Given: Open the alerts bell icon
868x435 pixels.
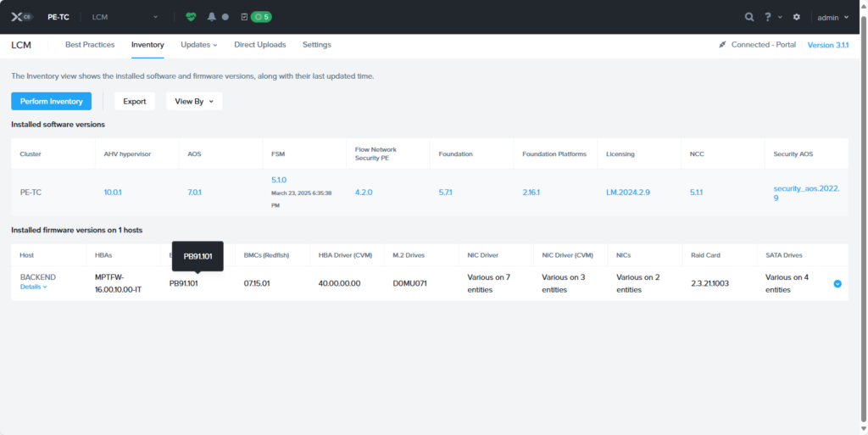Looking at the screenshot, I should (x=211, y=17).
